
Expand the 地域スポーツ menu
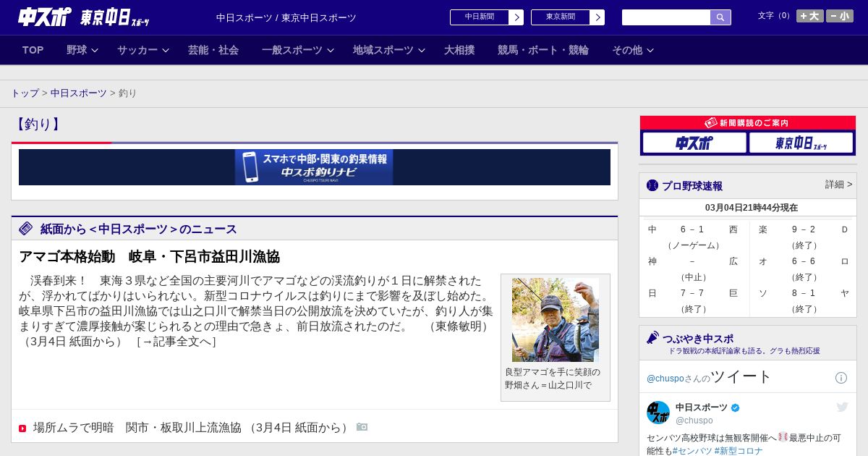pyautogui.click(x=389, y=50)
